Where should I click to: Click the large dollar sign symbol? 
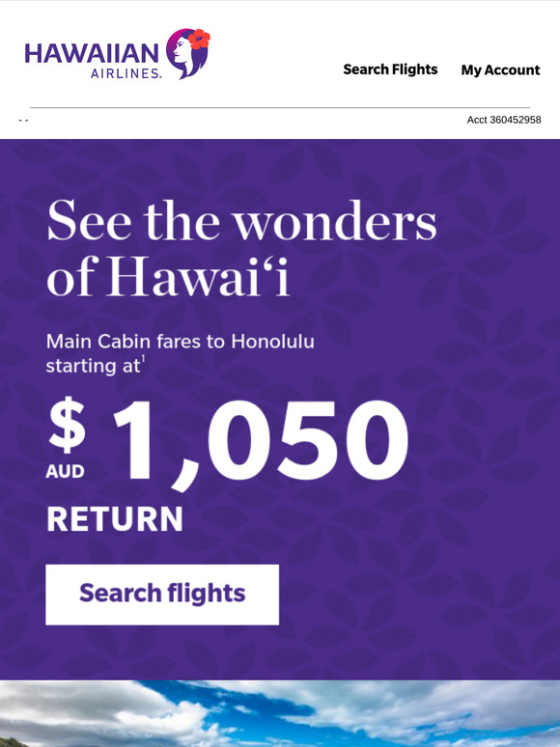(68, 425)
